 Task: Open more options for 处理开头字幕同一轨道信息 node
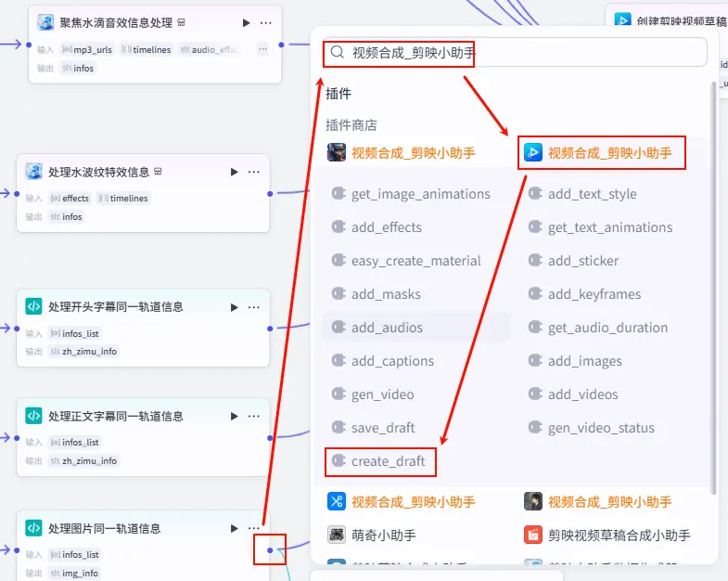(x=253, y=307)
